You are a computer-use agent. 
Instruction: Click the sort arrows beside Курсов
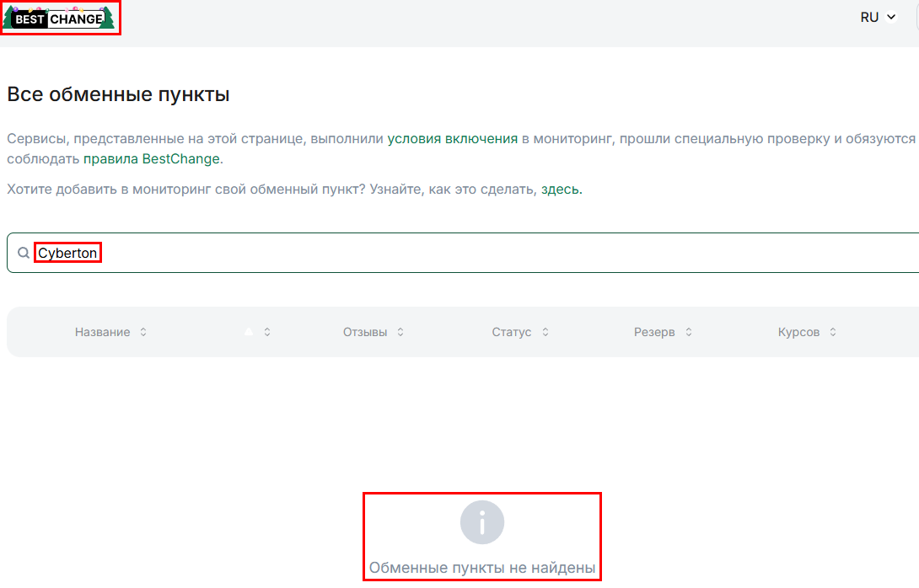(833, 332)
